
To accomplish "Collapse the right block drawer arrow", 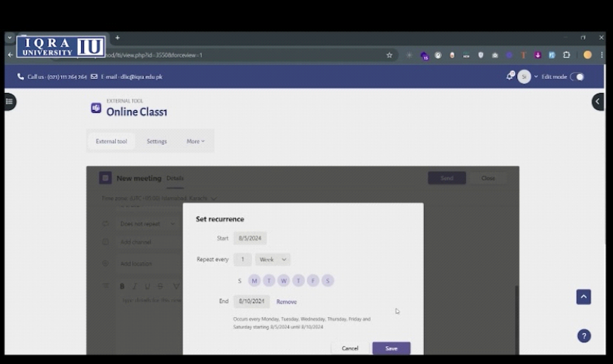I will pos(598,101).
